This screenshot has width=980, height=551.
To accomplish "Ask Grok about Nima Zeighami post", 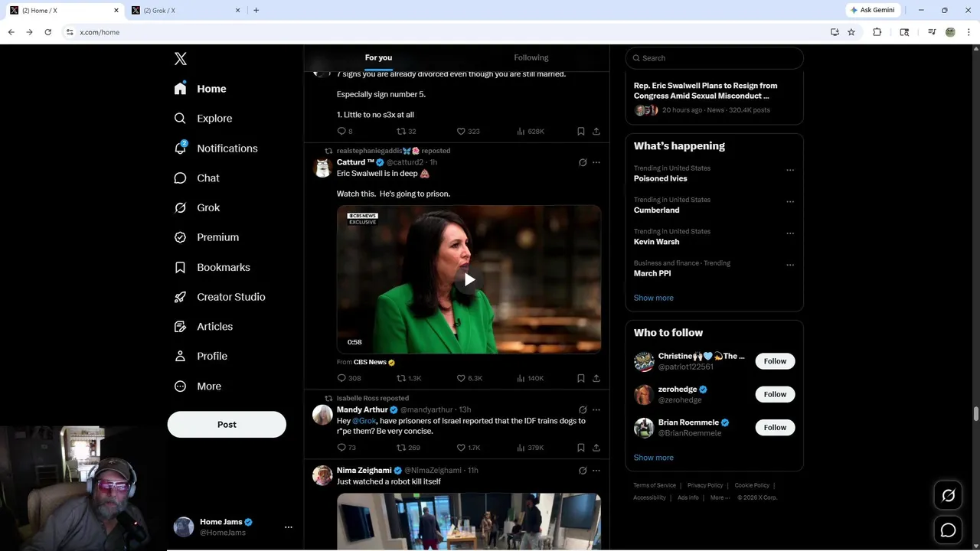I will 583,471.
